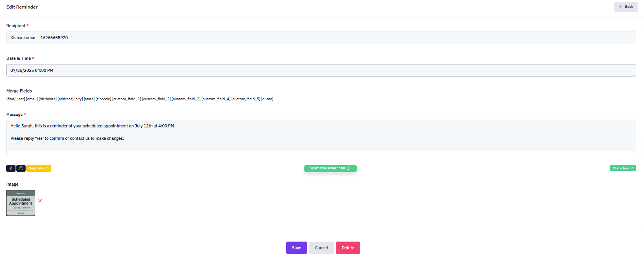Click the Merge Fields label
644x261 pixels.
19,91
